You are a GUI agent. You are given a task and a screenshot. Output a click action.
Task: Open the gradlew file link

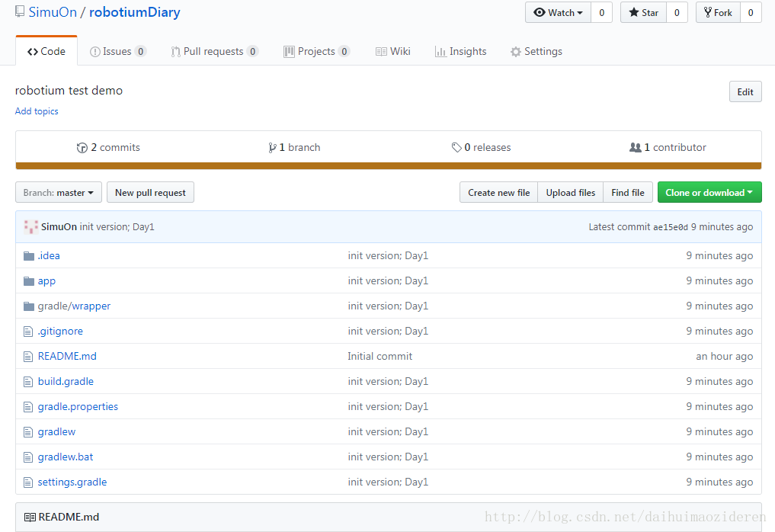pos(57,432)
